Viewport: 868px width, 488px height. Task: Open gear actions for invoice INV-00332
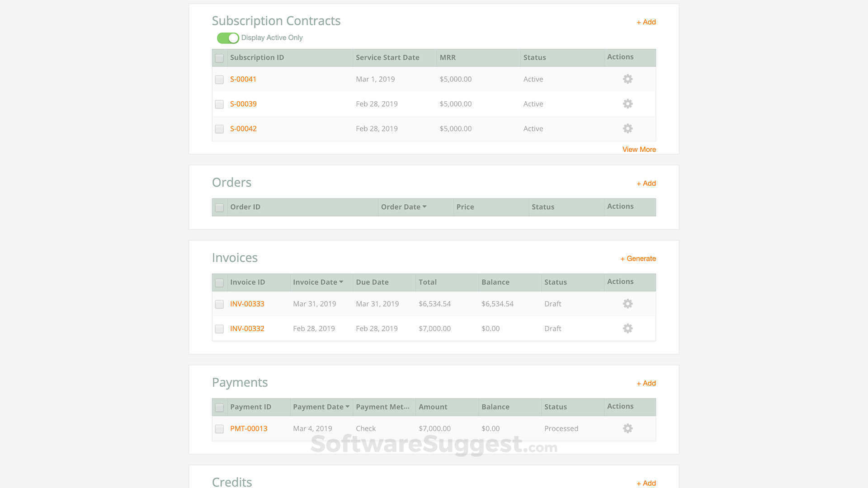(x=627, y=328)
